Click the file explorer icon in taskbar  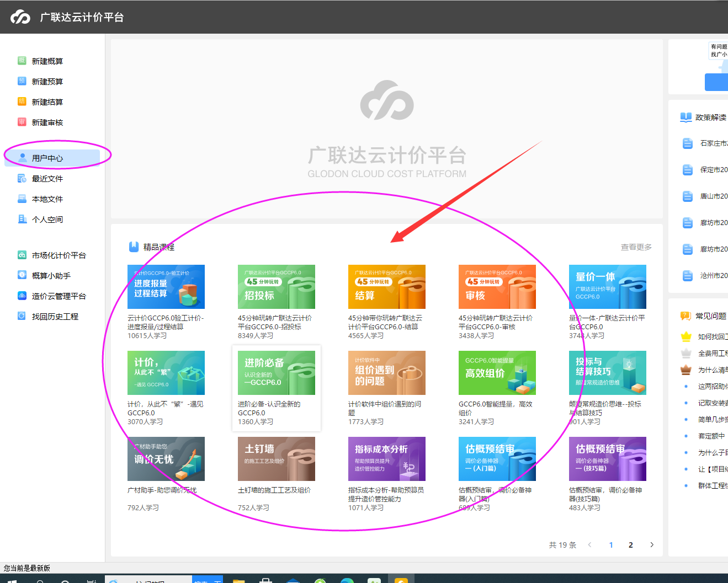pyautogui.click(x=238, y=580)
